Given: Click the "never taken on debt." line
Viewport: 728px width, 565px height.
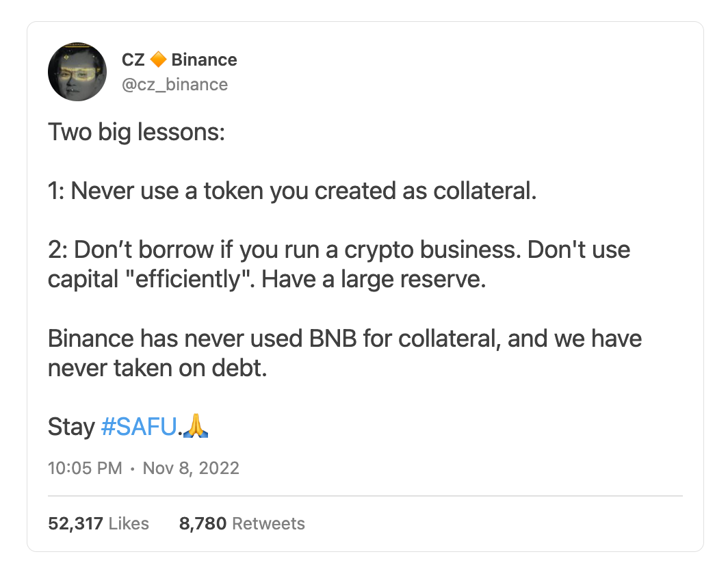Looking at the screenshot, I should coord(157,368).
